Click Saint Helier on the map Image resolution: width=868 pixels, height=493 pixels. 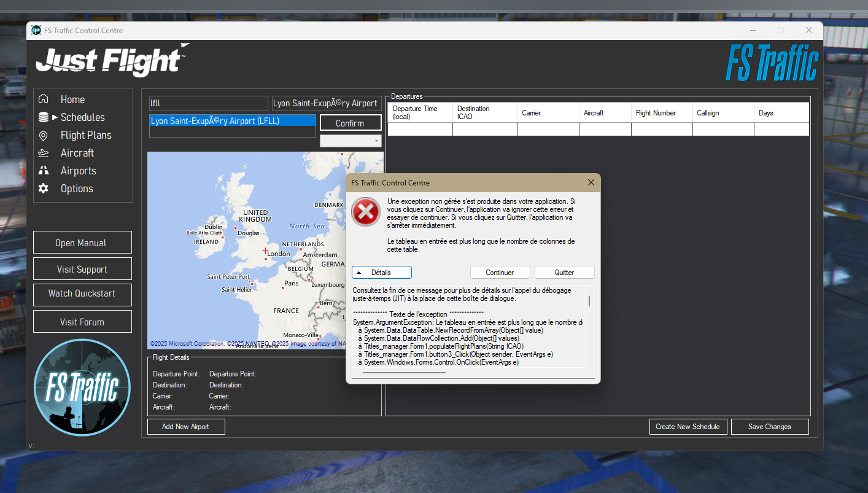[x=237, y=290]
